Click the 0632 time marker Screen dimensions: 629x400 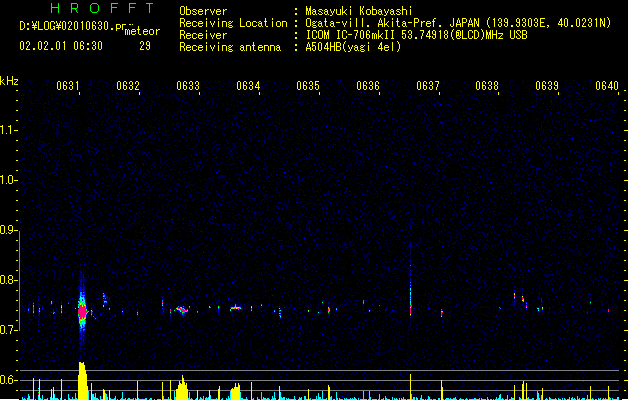128,86
